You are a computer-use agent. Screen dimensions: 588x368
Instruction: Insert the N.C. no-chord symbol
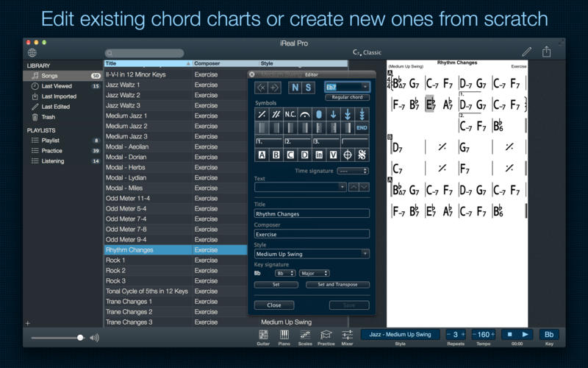click(290, 114)
